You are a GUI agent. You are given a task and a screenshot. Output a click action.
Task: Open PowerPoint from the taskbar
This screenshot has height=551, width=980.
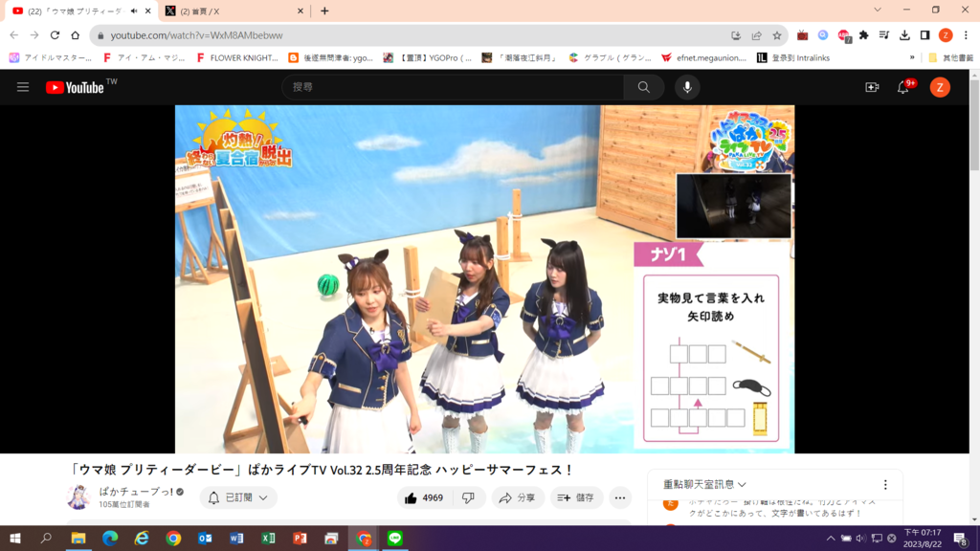click(x=300, y=538)
